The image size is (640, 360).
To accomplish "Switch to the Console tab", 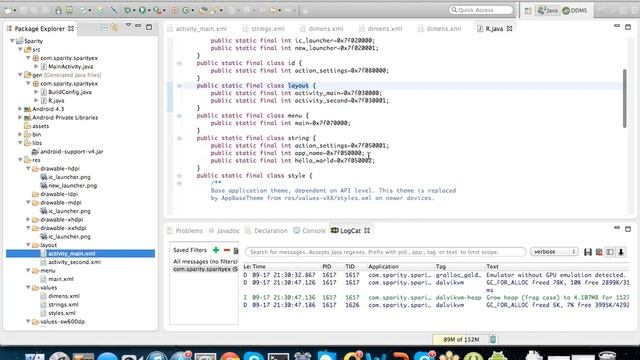I will [309, 231].
